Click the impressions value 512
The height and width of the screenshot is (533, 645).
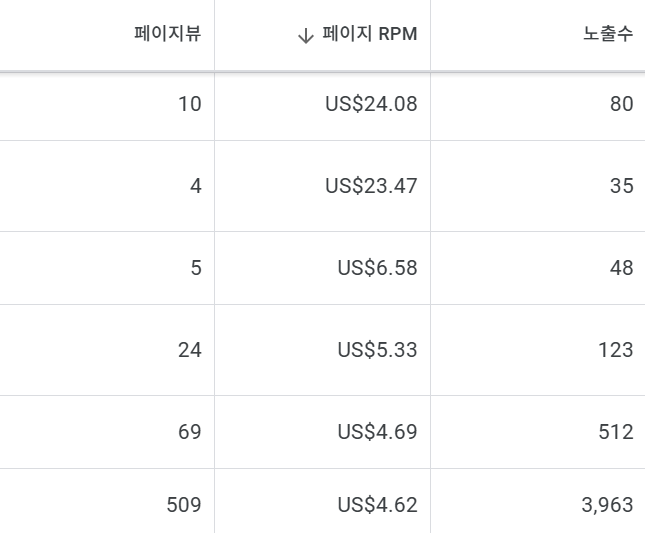pyautogui.click(x=616, y=432)
